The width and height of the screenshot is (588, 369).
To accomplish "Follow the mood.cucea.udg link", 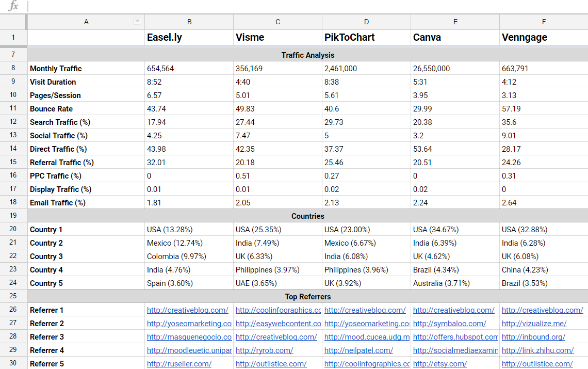I will tap(367, 337).
